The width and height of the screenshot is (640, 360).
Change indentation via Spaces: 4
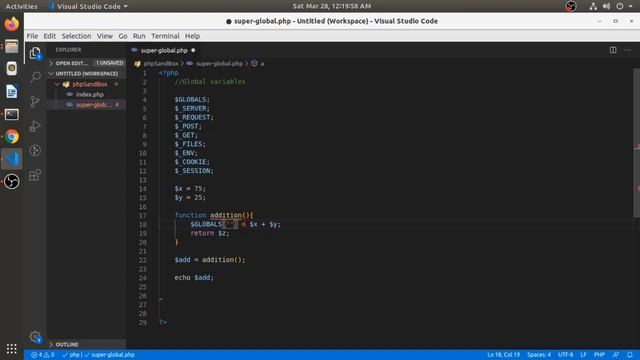click(539, 355)
